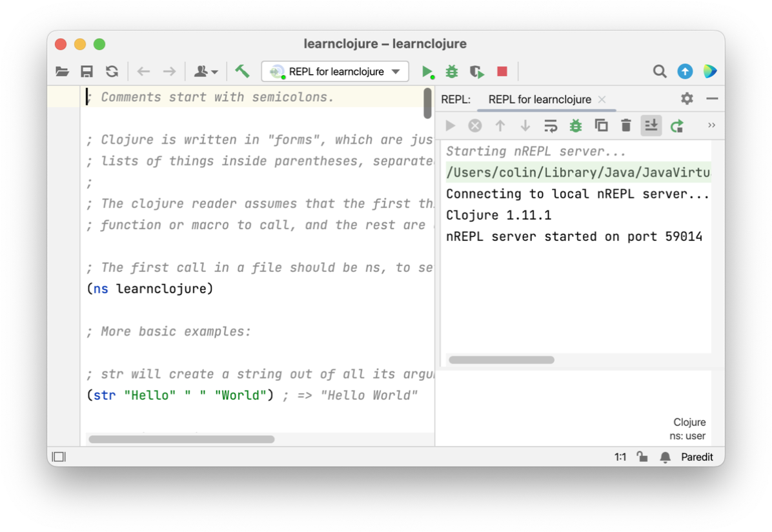Screen dimensions: 772x532
Task: Click the "Starting nREPL server..." output line
Action: point(536,151)
